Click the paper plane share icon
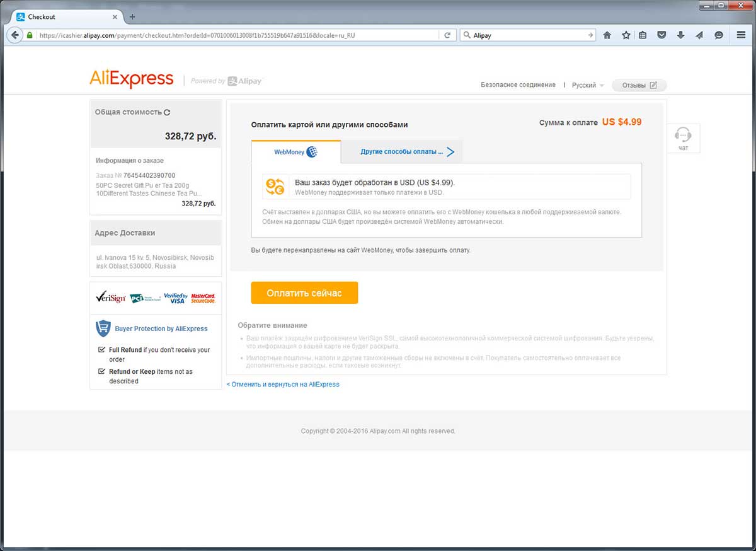Image resolution: width=756 pixels, height=551 pixels. (x=699, y=35)
